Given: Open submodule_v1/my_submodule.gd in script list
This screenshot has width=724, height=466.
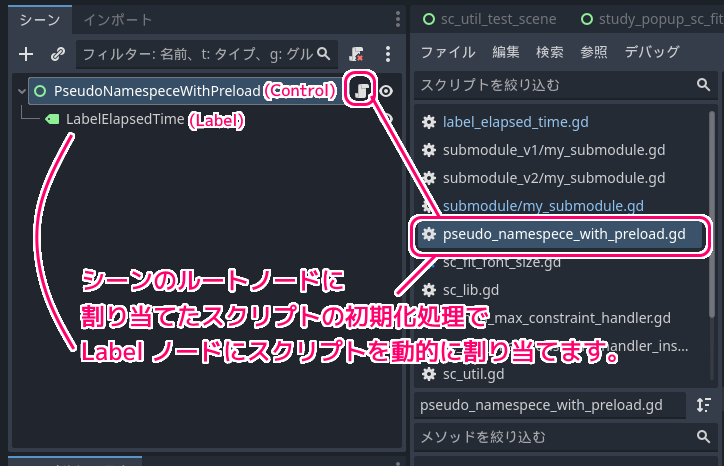Looking at the screenshot, I should point(554,150).
